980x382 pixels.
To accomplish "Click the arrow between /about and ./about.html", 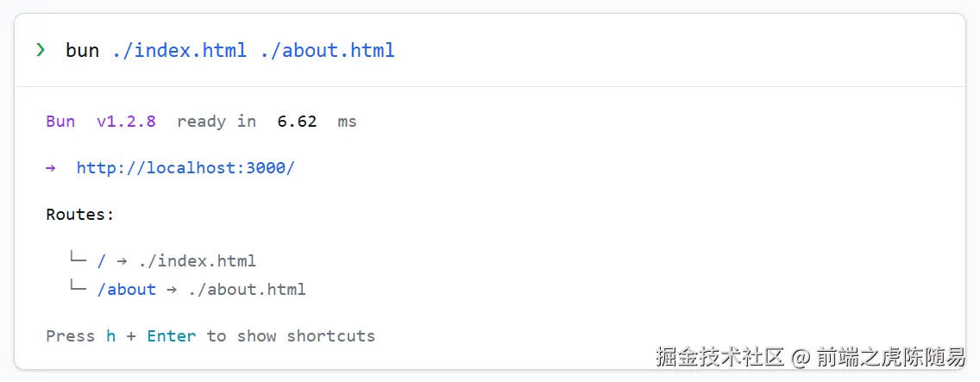I will (x=172, y=290).
